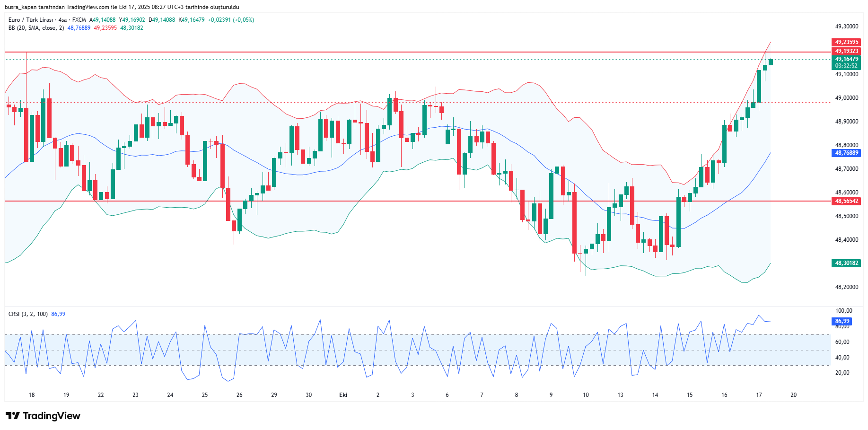Click the red 49,23595 value in BB legend
The width and height of the screenshot is (868, 430).
pos(105,28)
